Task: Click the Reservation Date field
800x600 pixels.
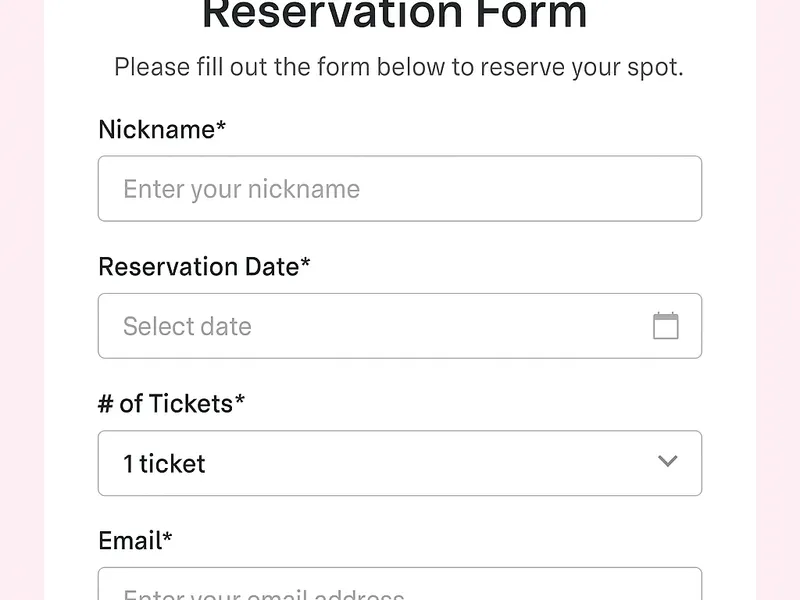Action: tap(400, 326)
